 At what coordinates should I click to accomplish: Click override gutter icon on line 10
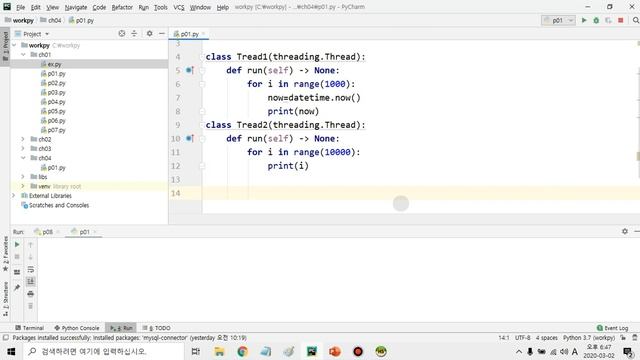[190, 138]
